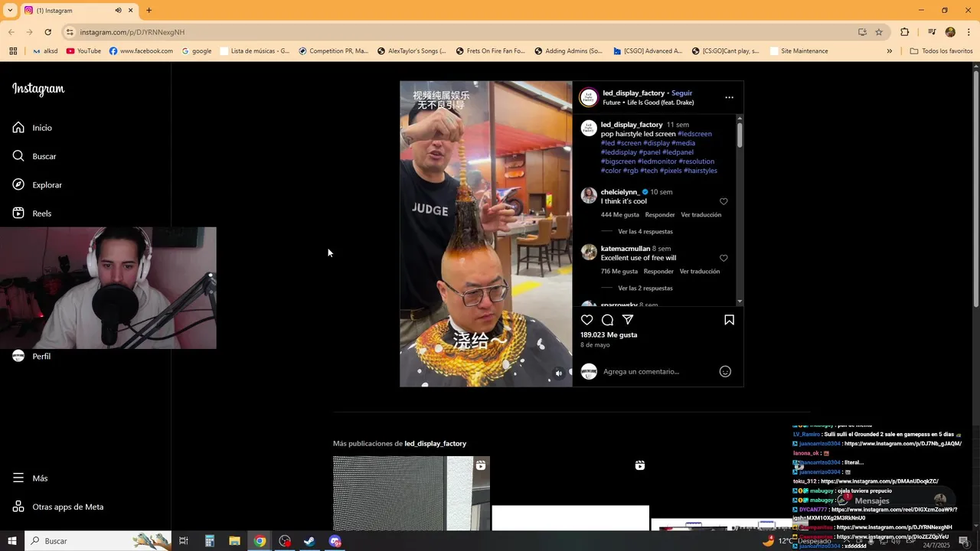The height and width of the screenshot is (551, 980).
Task: Open Chrome profile avatar
Action: coord(950,32)
